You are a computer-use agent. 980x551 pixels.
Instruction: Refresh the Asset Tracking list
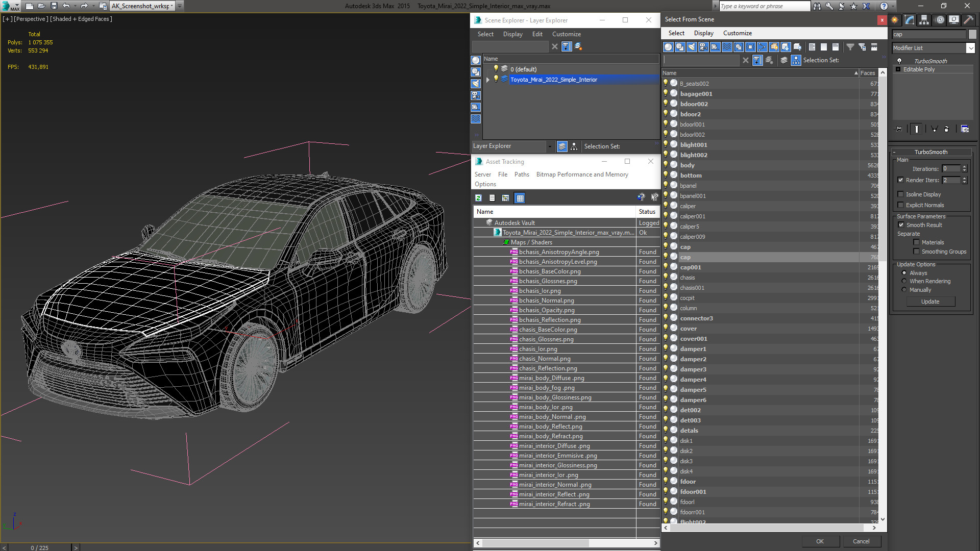[x=478, y=198]
